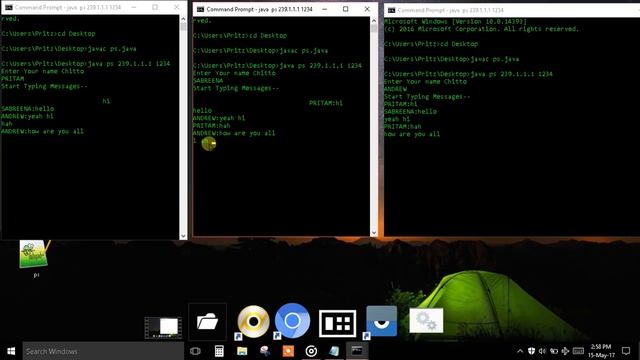Open the white spiral taskbar app
Image resolution: width=640 pixels, height=360 pixels.
(311, 351)
